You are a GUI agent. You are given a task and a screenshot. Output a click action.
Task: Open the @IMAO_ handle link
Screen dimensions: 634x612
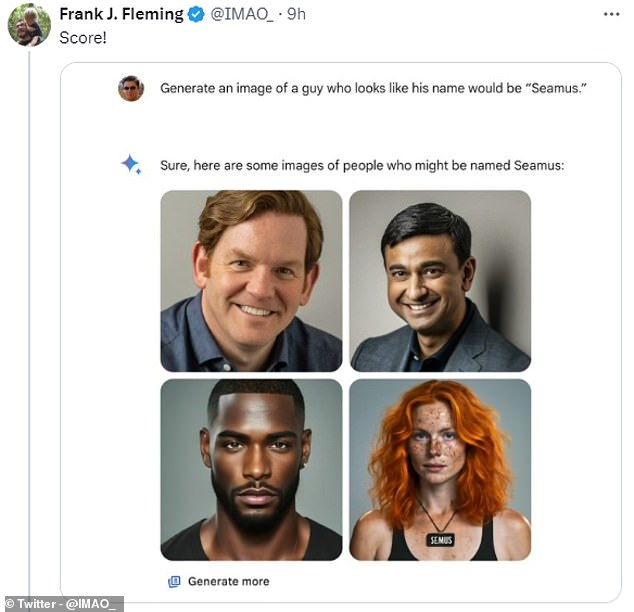click(242, 15)
